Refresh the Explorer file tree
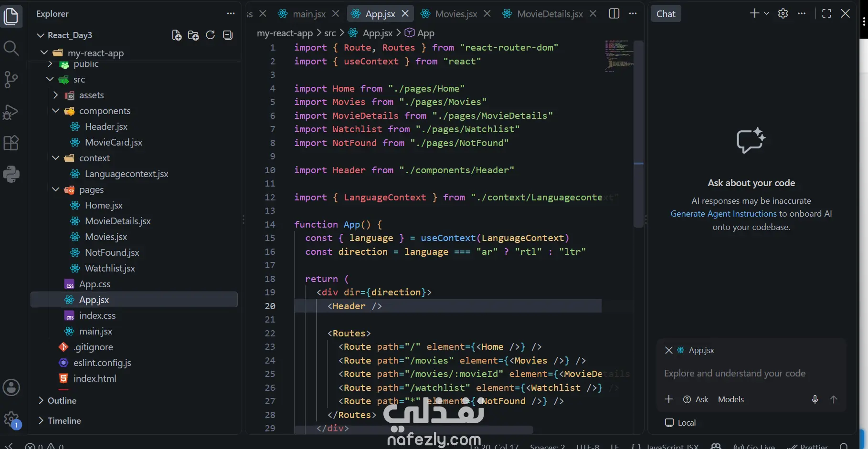Image resolution: width=868 pixels, height=449 pixels. coord(210,35)
